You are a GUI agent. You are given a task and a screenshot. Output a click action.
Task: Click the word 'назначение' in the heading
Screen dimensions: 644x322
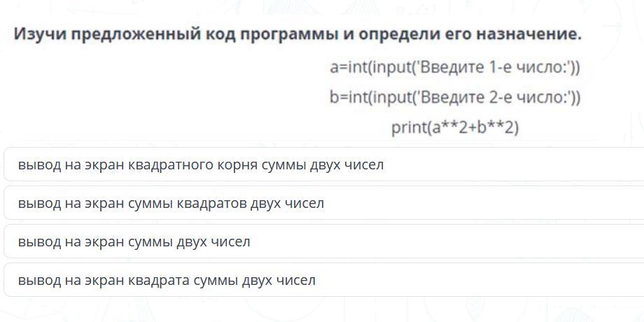point(528,34)
